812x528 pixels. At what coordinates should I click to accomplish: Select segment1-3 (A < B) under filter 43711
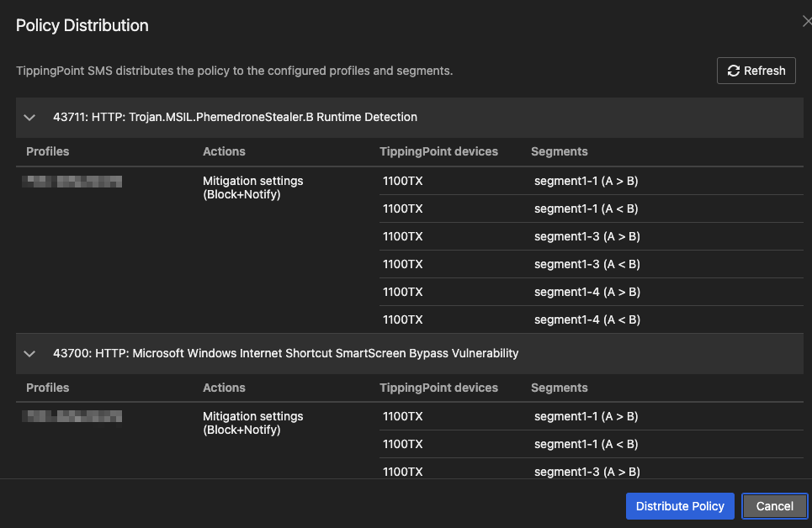point(586,264)
